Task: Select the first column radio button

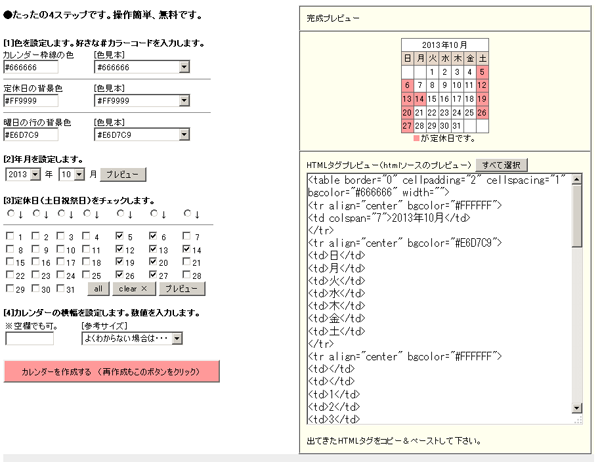Action: pos(11,213)
